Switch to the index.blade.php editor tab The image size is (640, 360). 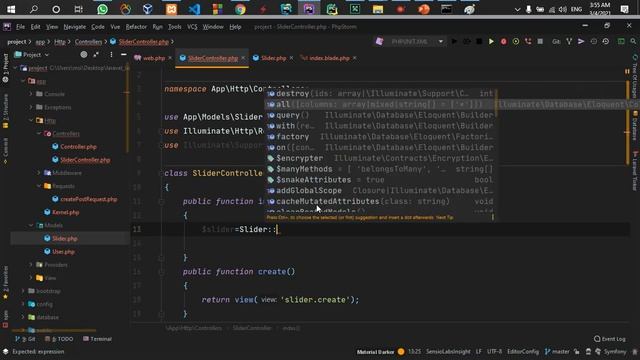click(x=329, y=58)
